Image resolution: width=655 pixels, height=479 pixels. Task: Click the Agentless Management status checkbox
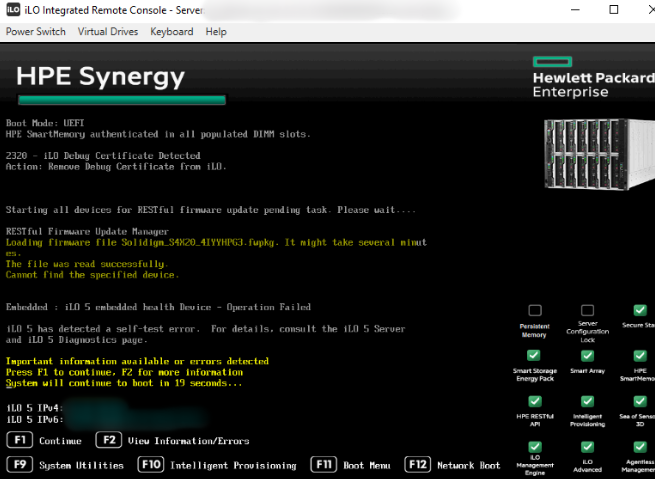(640, 447)
